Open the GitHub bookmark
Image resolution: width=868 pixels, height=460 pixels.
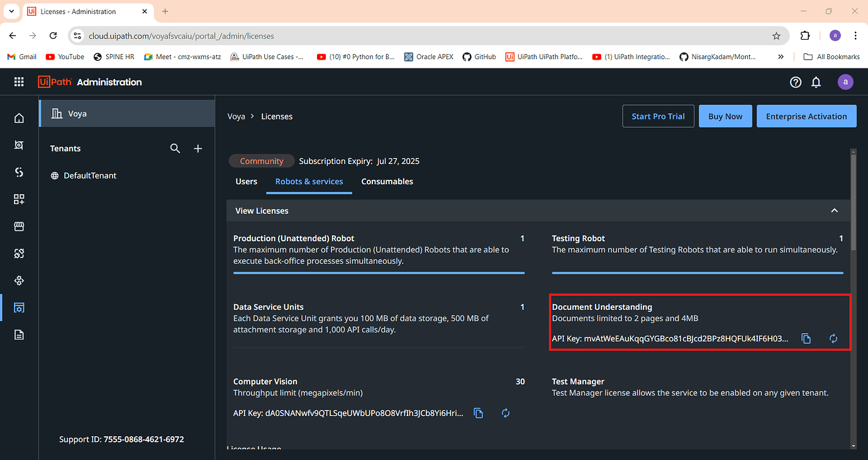tap(479, 57)
